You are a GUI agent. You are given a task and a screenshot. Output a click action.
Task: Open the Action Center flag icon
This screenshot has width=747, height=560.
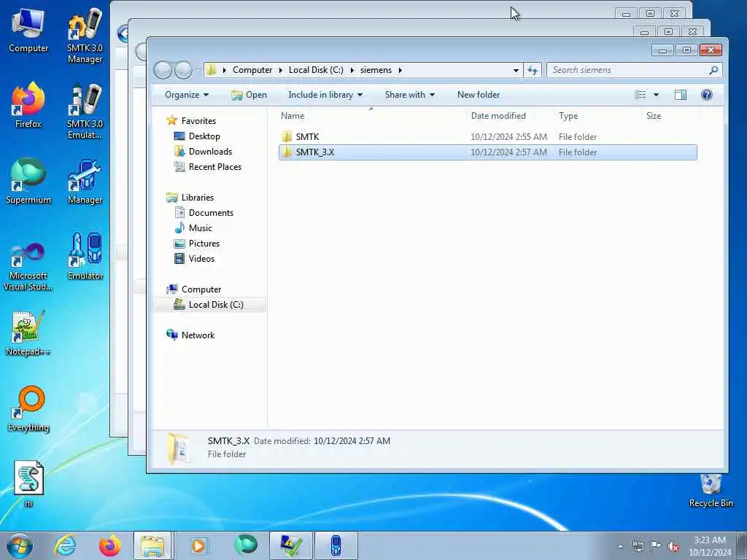656,546
